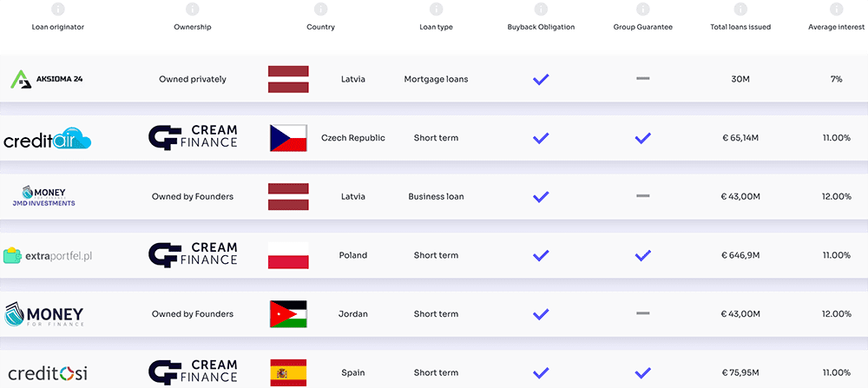Click the Poland flag icon
This screenshot has height=388, width=868.
click(x=288, y=255)
